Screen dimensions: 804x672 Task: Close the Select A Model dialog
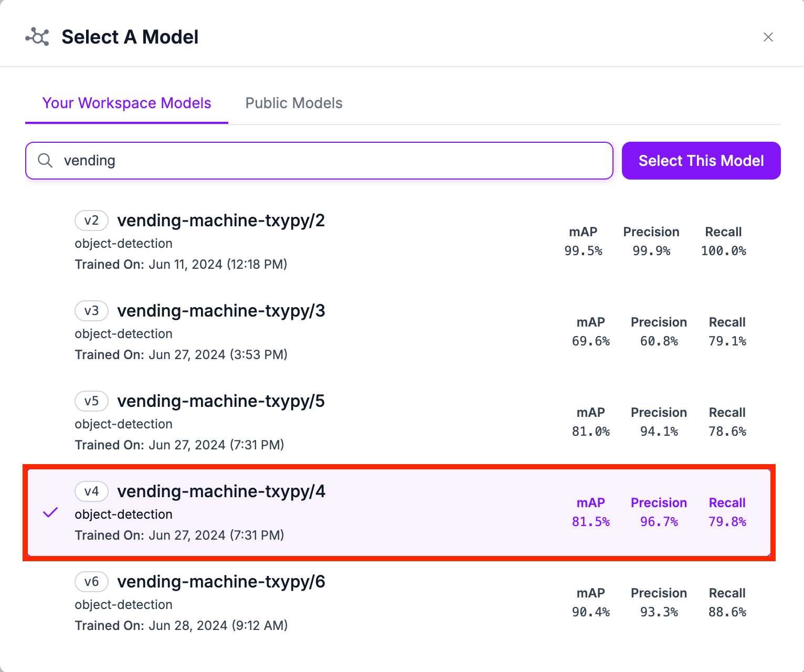click(768, 37)
